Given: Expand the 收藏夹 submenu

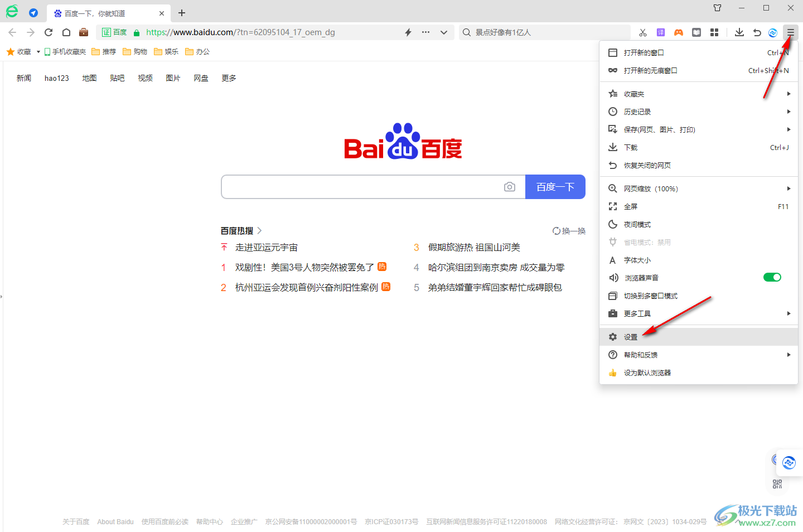Looking at the screenshot, I should point(699,94).
